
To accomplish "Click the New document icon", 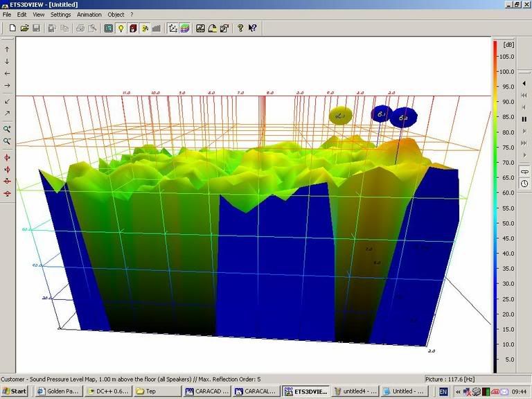I will [12, 28].
